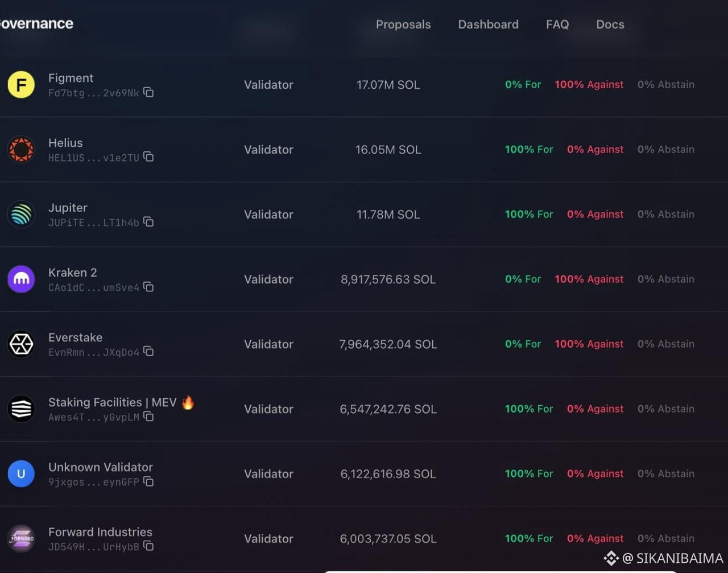Copy the Figment address Fd7btg...2v69Nk

148,92
